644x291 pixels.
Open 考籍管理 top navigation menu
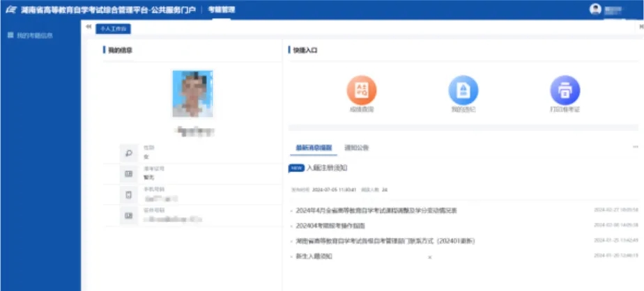222,10
